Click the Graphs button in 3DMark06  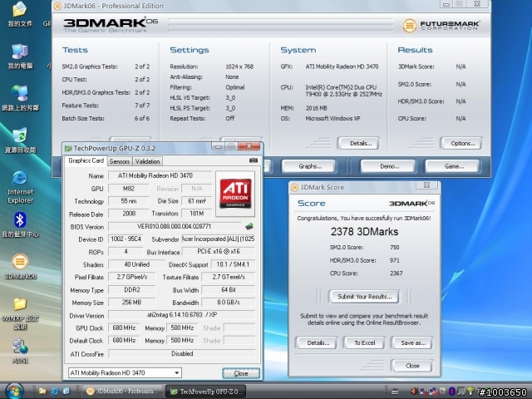(x=310, y=166)
